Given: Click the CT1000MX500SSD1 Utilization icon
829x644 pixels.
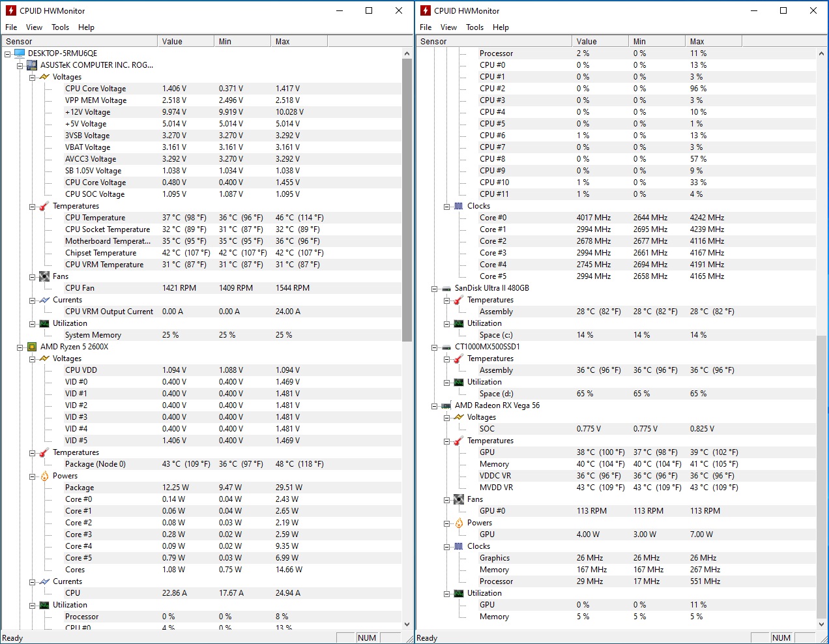Looking at the screenshot, I should point(459,382).
